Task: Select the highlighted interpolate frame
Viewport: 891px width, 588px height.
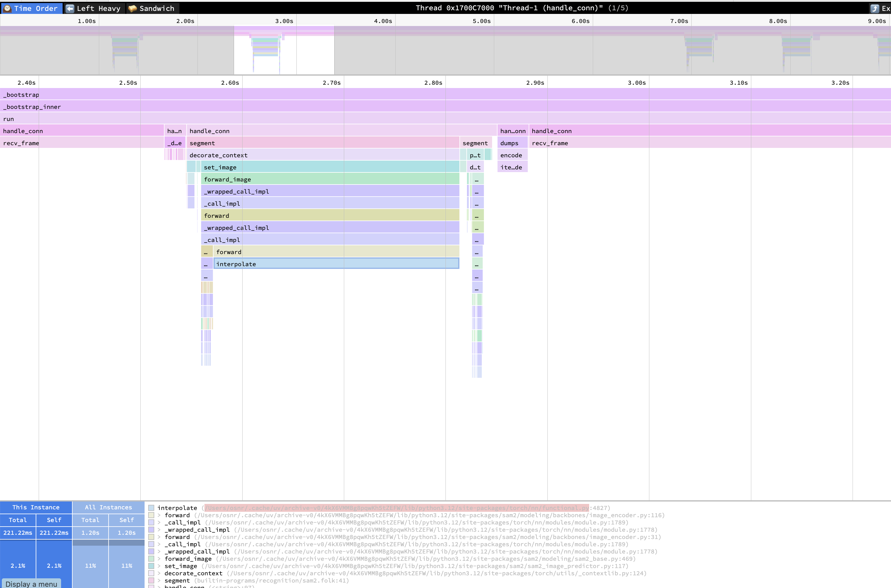Action: (x=336, y=264)
